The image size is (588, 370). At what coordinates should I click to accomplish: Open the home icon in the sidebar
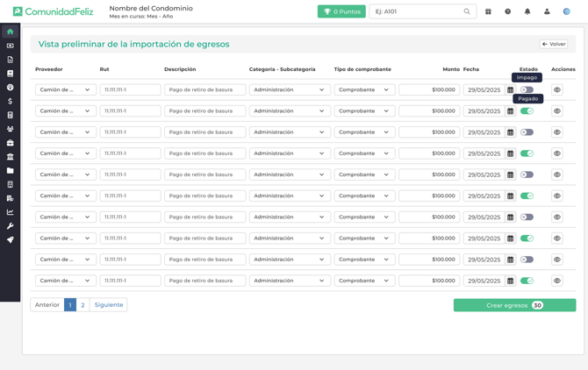pyautogui.click(x=11, y=32)
